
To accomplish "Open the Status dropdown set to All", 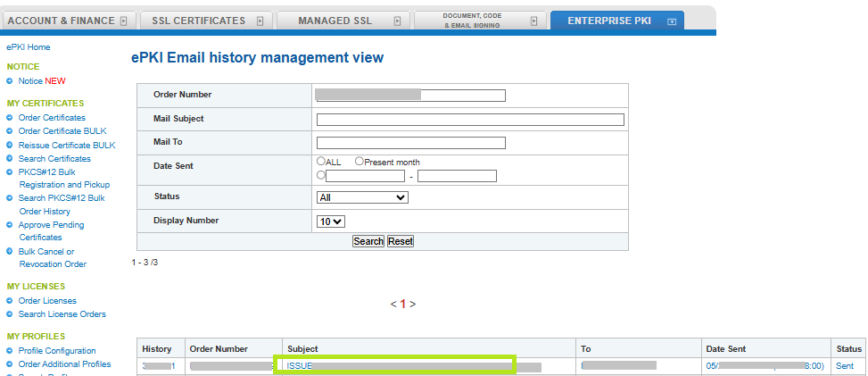I will 362,197.
